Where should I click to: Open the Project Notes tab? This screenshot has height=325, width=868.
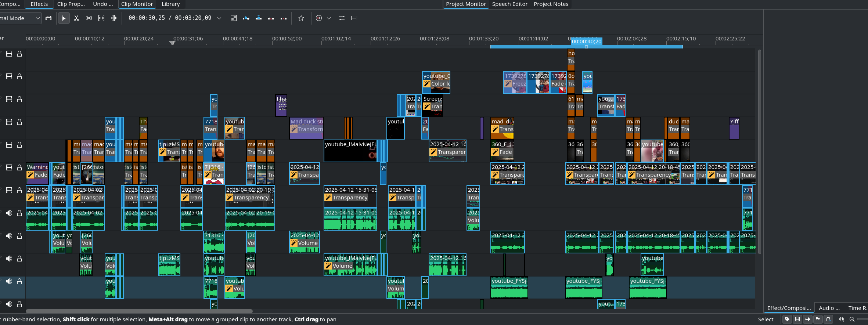pos(551,4)
